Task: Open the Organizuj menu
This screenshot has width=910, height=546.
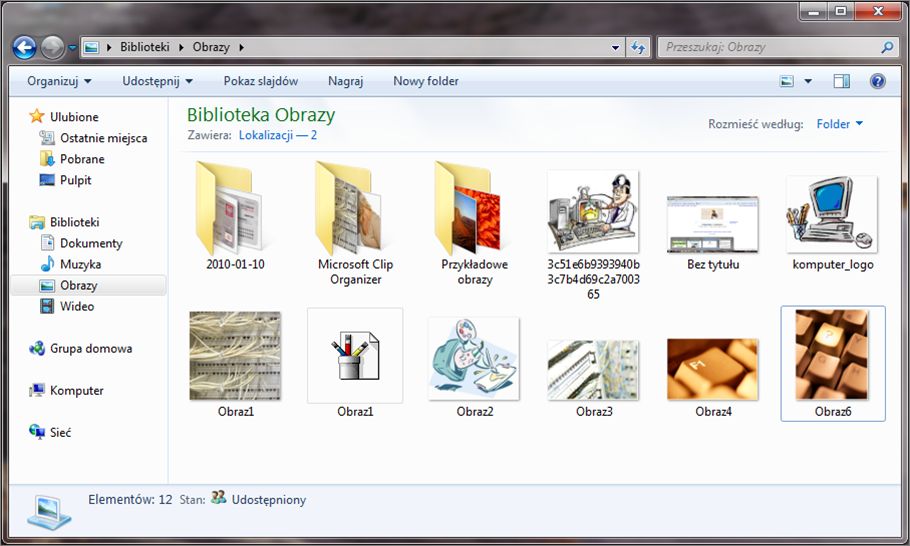Action: [x=59, y=81]
